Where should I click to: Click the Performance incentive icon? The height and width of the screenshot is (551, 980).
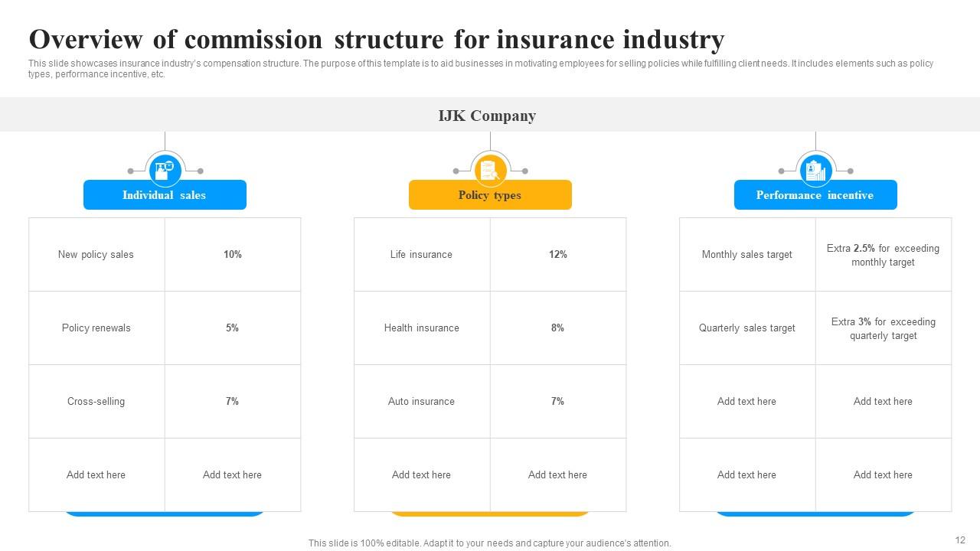point(815,170)
